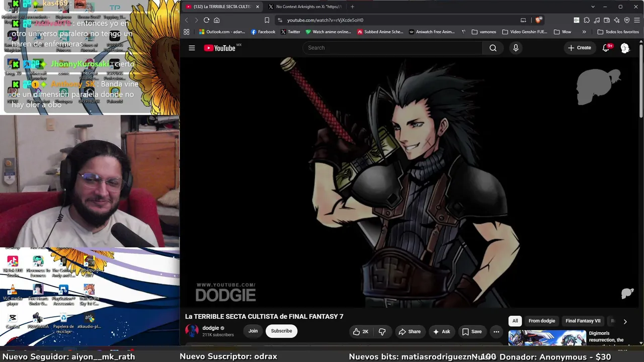Screen dimensions: 644x362
Task: Open the Brave Shields lion icon
Action: [x=538, y=20]
